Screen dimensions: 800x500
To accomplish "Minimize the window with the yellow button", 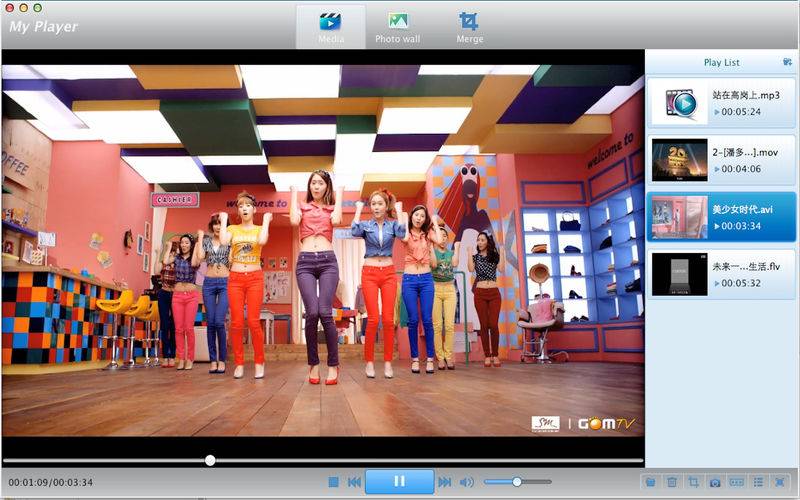I will (23, 8).
